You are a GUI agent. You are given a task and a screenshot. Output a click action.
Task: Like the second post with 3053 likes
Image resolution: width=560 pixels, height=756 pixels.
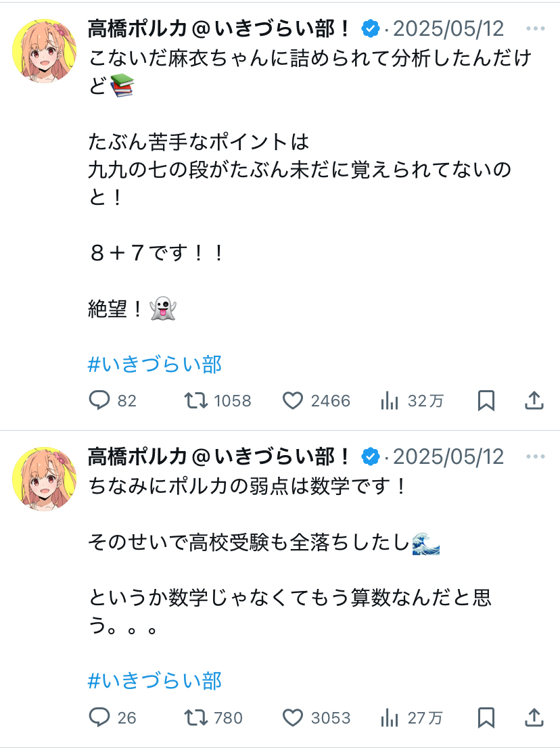point(293,717)
